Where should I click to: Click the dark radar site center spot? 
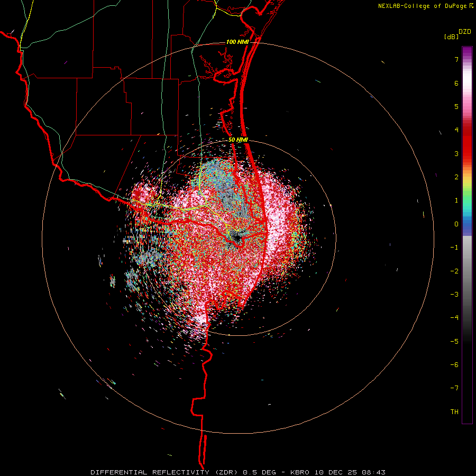[237, 237]
